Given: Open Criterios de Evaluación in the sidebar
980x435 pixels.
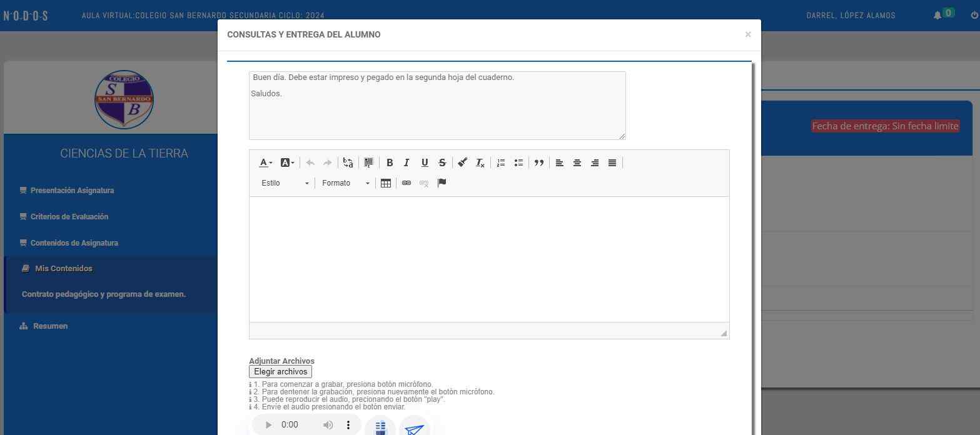Looking at the screenshot, I should click(69, 217).
